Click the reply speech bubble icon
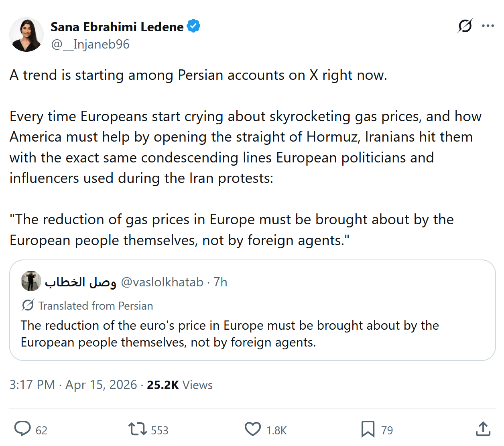The width and height of the screenshot is (504, 446). 22,429
